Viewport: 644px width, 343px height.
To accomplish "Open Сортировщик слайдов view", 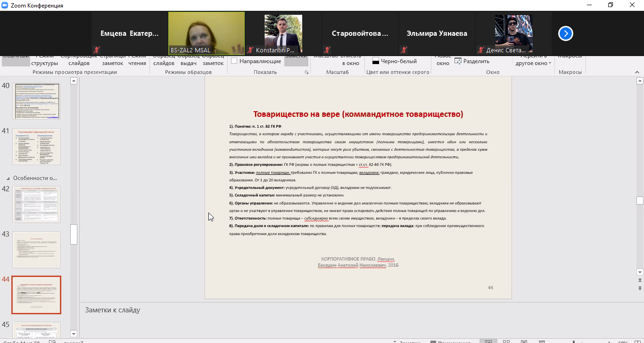I will click(x=79, y=60).
